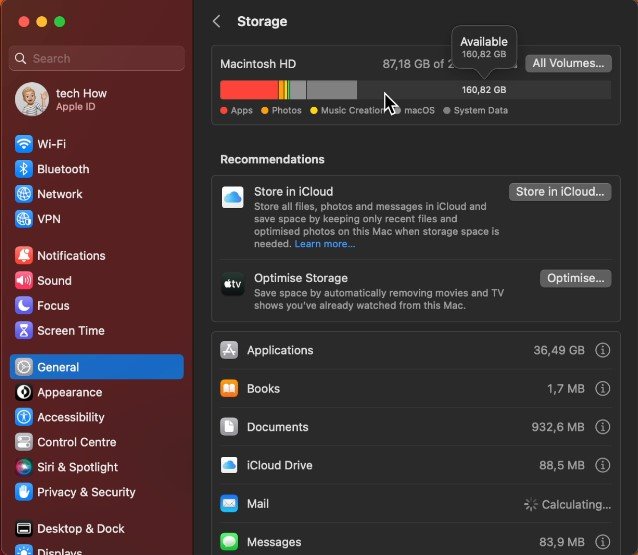Open Wi-Fi settings in sidebar
This screenshot has height=555, width=638.
[x=51, y=144]
